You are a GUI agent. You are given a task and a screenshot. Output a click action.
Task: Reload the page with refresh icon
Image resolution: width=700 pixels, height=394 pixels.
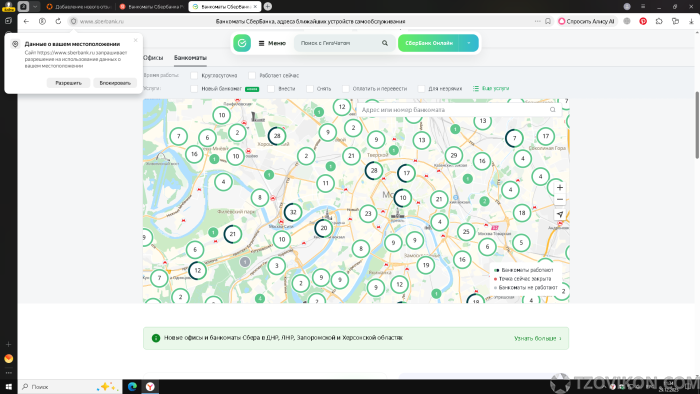(x=58, y=21)
